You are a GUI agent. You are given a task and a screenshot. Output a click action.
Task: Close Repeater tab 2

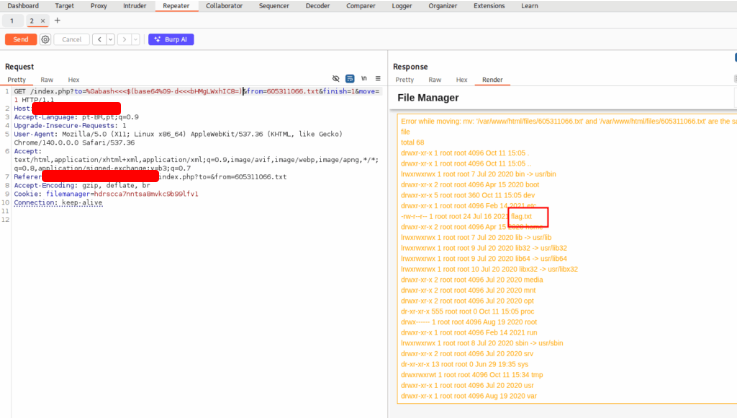[43, 20]
